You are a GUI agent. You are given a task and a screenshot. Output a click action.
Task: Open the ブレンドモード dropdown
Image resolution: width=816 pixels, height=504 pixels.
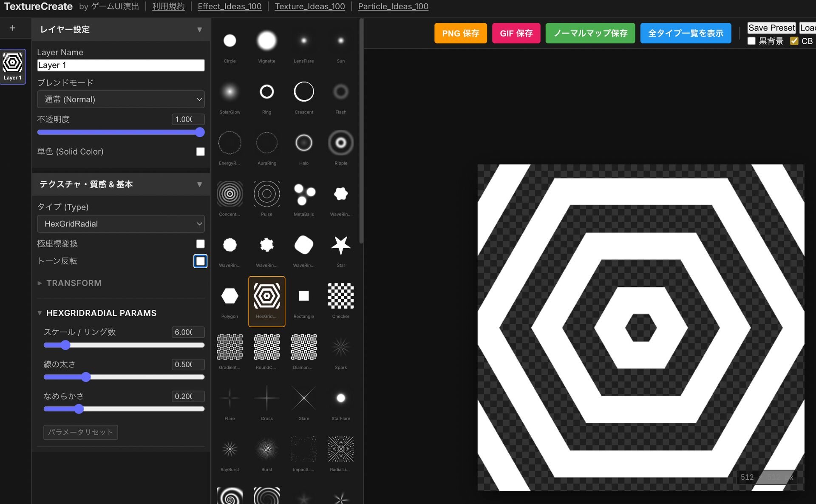pos(121,99)
